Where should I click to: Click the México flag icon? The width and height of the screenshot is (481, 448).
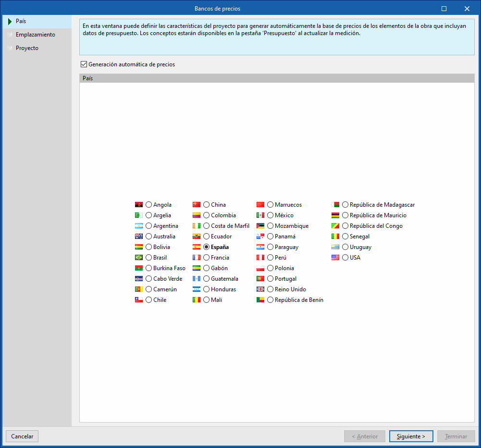coord(260,215)
